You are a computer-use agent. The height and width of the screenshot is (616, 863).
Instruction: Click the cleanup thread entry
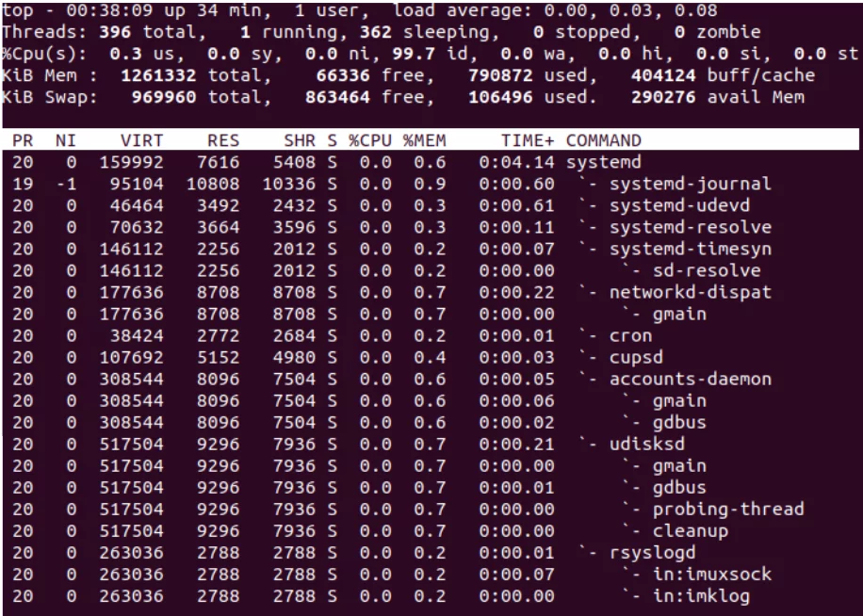pyautogui.click(x=691, y=530)
